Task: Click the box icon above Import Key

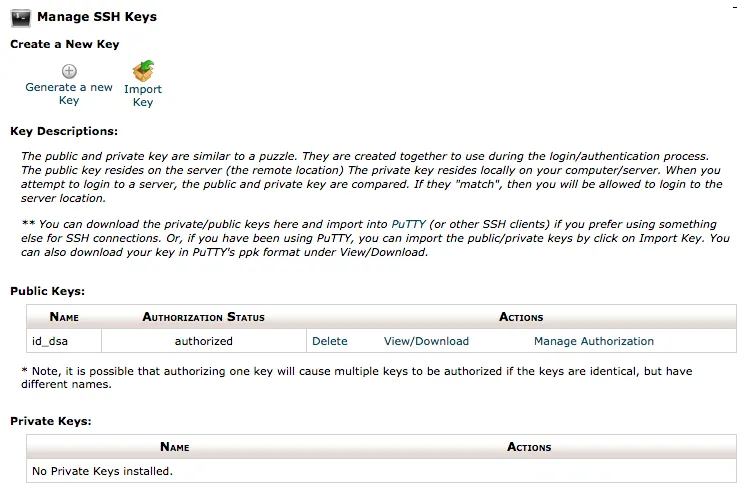Action: [143, 71]
